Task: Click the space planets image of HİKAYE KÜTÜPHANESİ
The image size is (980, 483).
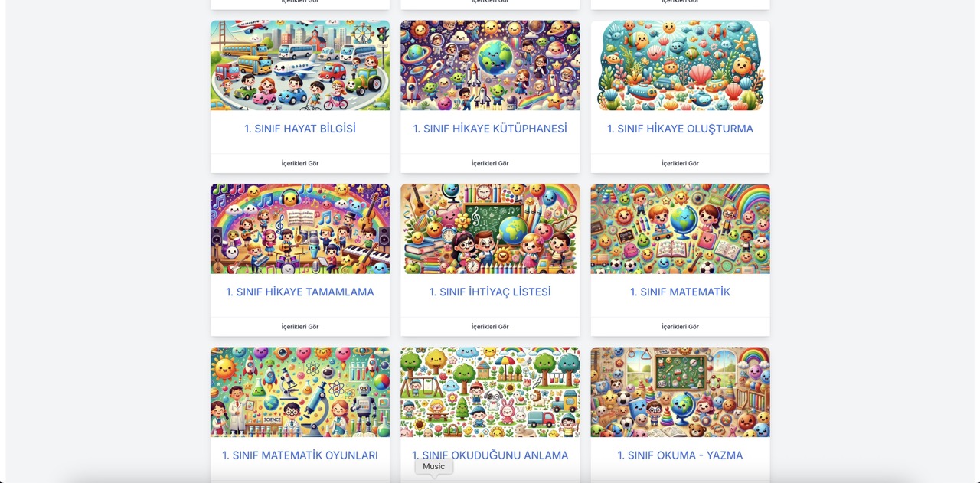Action: click(x=490, y=65)
